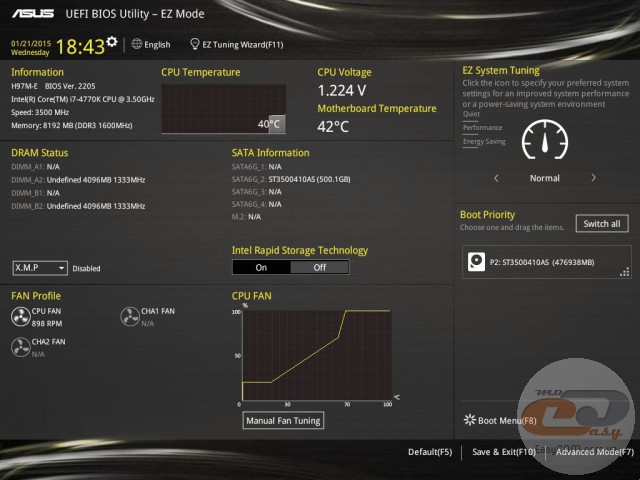Click the SATA6G_3 entry
640x480 pixels.
[257, 191]
